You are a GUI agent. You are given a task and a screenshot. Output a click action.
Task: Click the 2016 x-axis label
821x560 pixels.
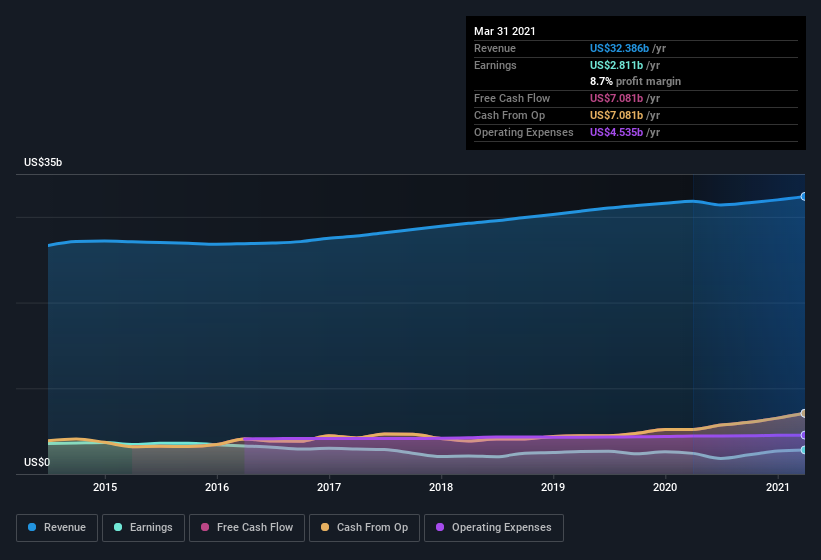(x=217, y=487)
